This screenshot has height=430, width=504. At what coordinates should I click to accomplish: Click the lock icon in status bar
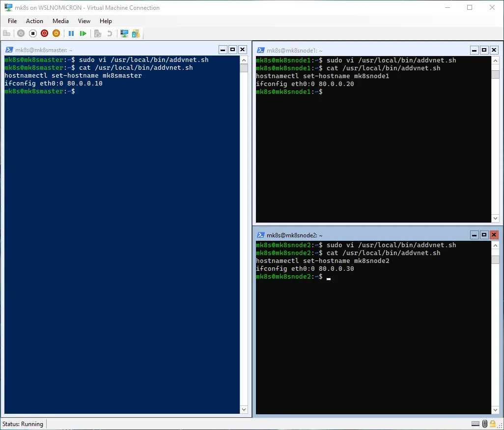[x=493, y=424]
